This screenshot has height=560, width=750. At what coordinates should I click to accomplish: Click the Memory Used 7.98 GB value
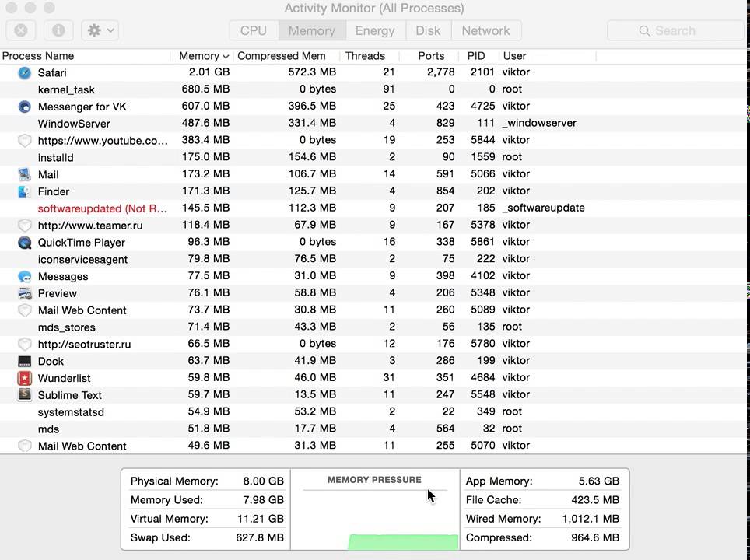pyautogui.click(x=264, y=500)
